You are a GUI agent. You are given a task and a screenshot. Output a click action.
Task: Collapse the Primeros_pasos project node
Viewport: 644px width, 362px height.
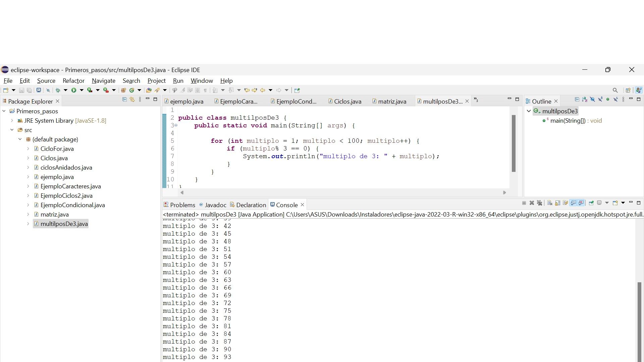(4, 111)
